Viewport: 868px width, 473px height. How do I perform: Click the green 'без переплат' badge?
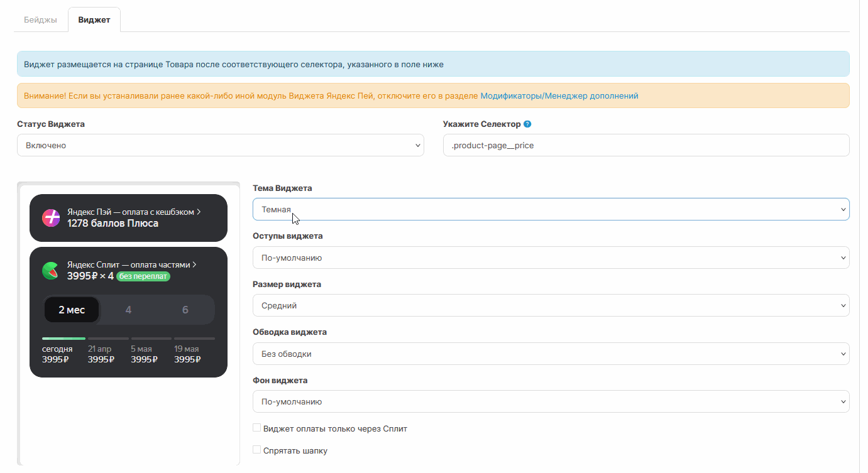[x=143, y=276]
